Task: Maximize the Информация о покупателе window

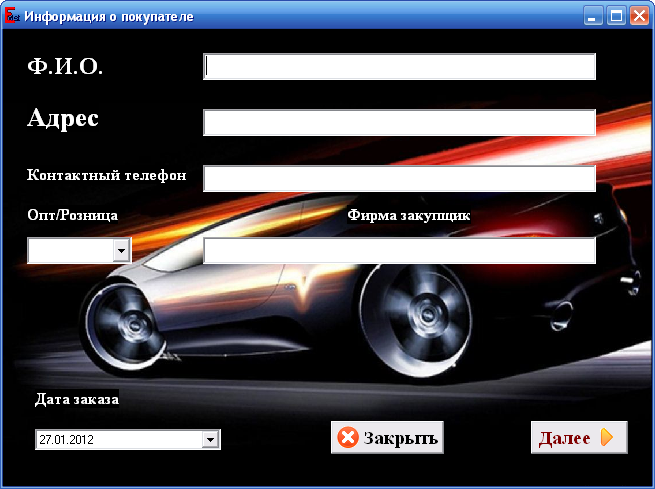Action: [x=616, y=16]
